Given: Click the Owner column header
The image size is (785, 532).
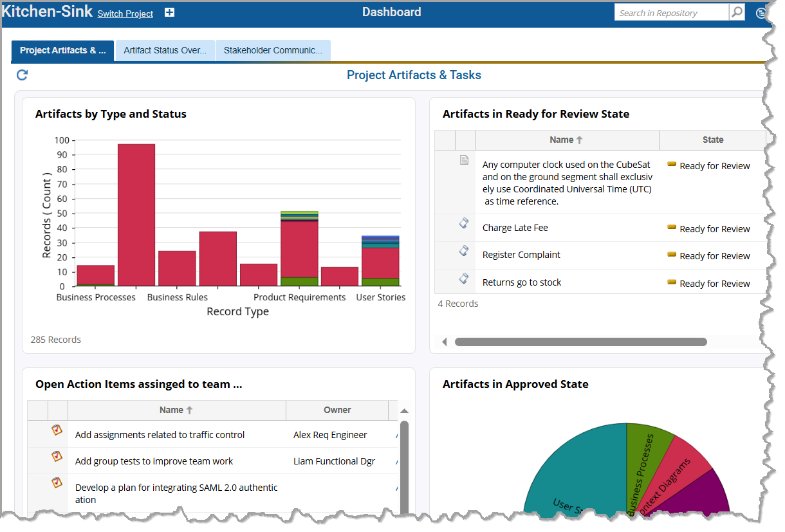Looking at the screenshot, I should (337, 410).
